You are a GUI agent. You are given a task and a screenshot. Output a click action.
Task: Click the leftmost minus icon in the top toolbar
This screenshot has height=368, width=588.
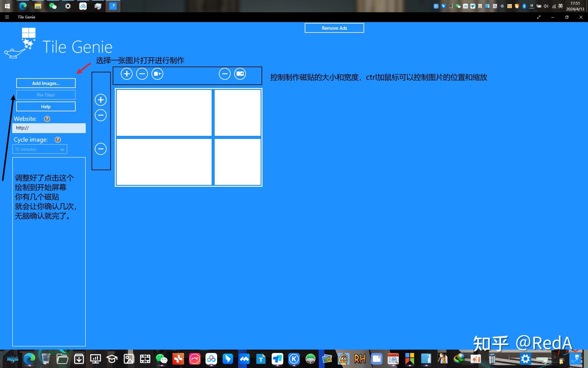tap(142, 74)
